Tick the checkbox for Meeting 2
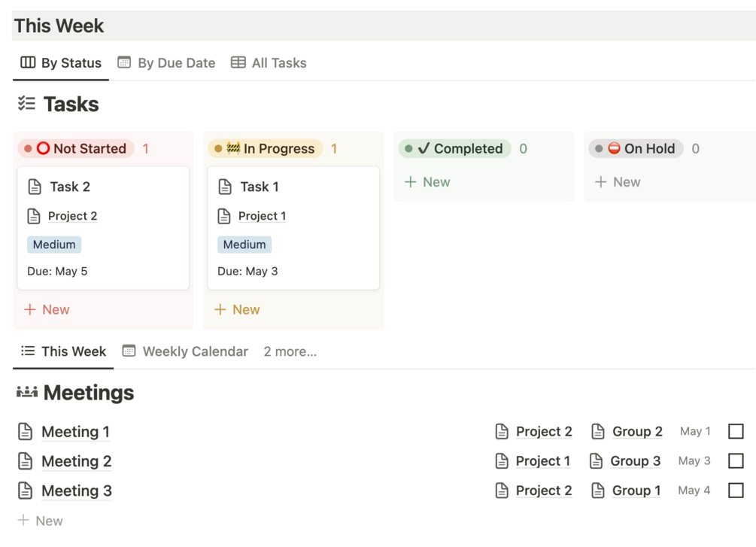The height and width of the screenshot is (547, 756). point(736,460)
